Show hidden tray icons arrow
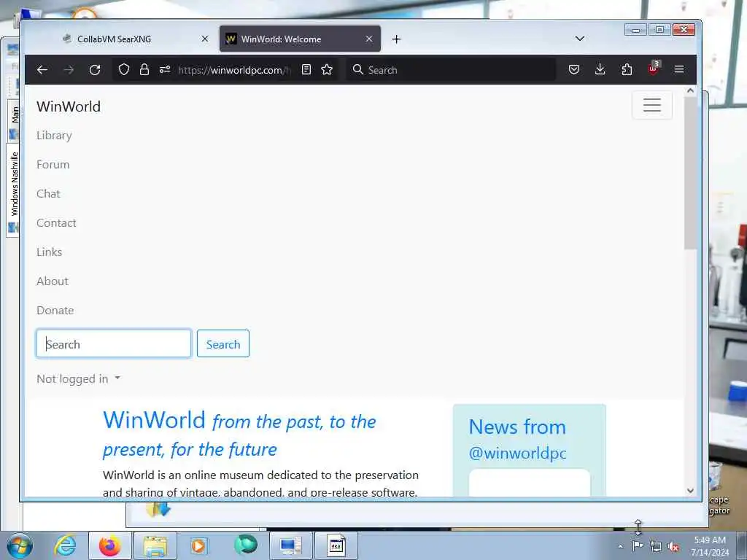The image size is (747, 560). click(x=620, y=546)
